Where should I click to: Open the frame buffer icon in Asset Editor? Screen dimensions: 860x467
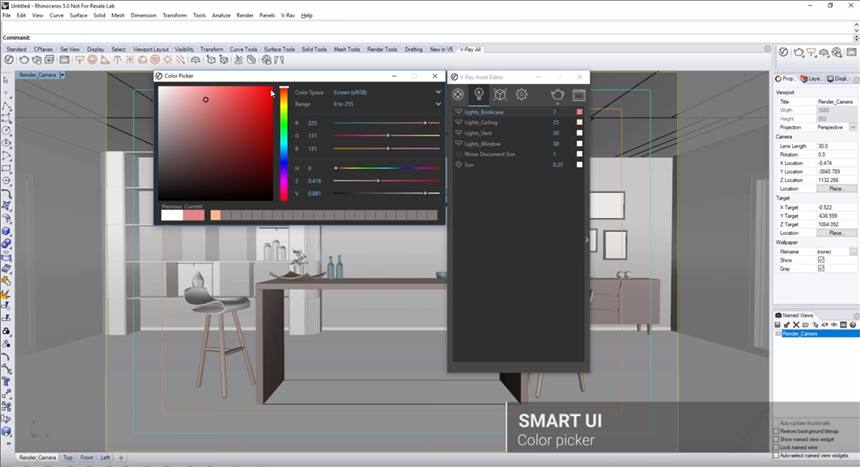[x=578, y=94]
